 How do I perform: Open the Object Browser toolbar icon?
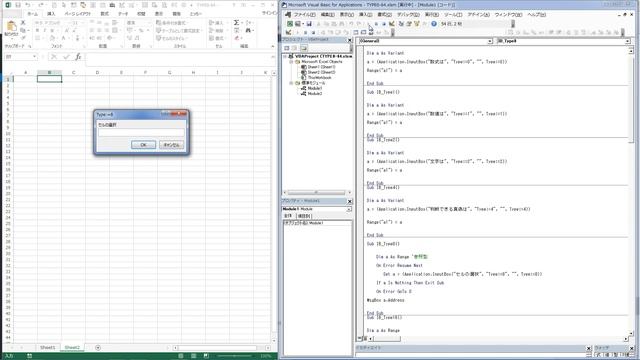pos(417,24)
